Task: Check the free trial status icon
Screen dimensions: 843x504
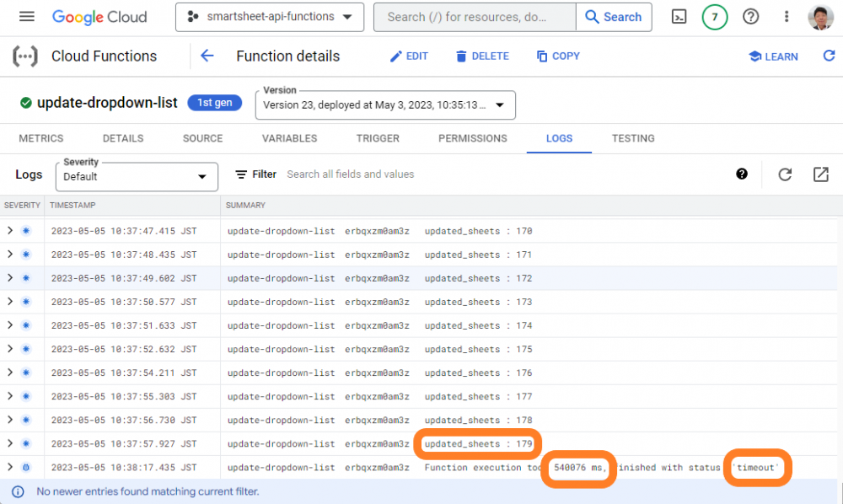Action: (714, 17)
